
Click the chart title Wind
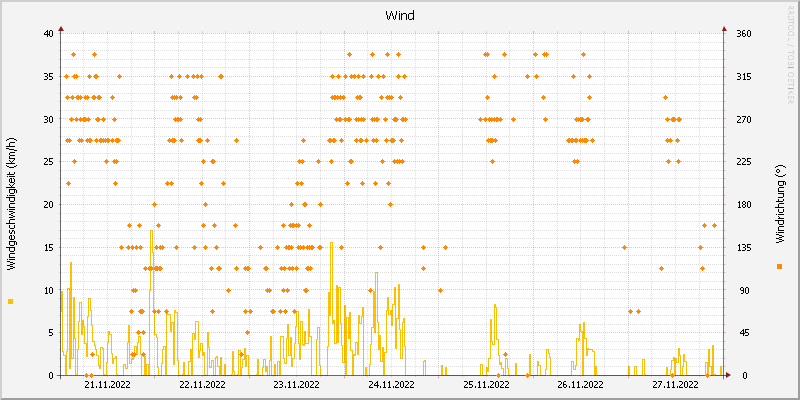click(399, 16)
